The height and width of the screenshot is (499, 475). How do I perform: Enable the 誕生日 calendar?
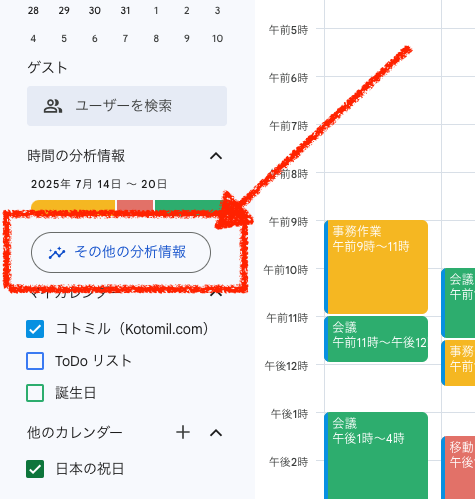pyautogui.click(x=35, y=393)
